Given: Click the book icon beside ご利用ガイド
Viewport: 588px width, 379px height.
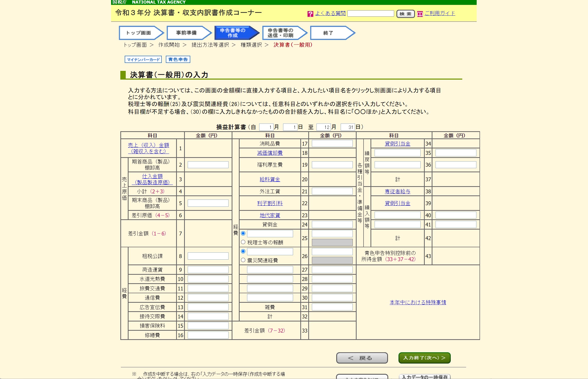Looking at the screenshot, I should point(420,14).
